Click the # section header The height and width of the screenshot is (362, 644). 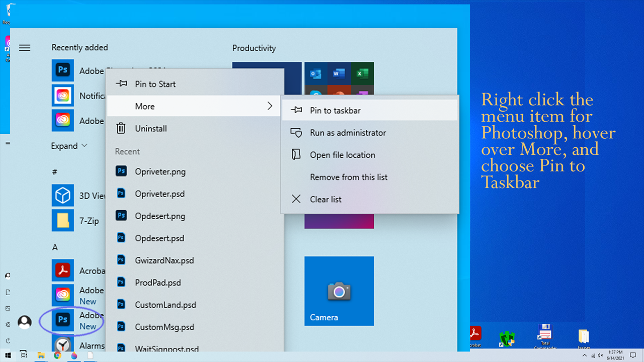(x=55, y=171)
